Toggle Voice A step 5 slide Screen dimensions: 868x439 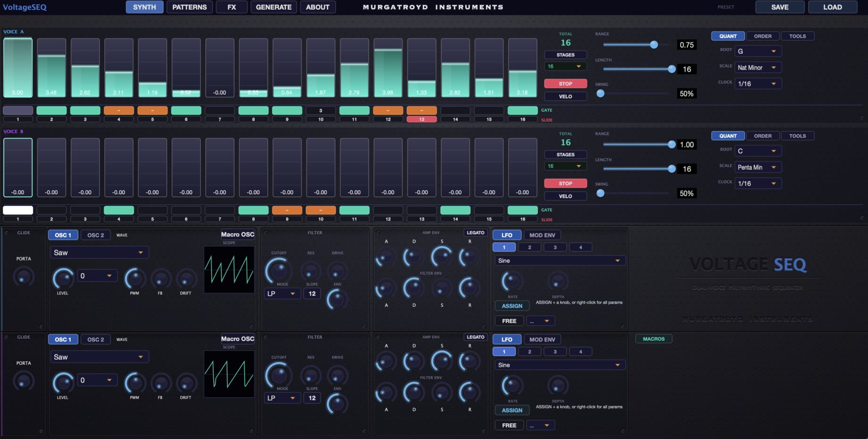(152, 119)
